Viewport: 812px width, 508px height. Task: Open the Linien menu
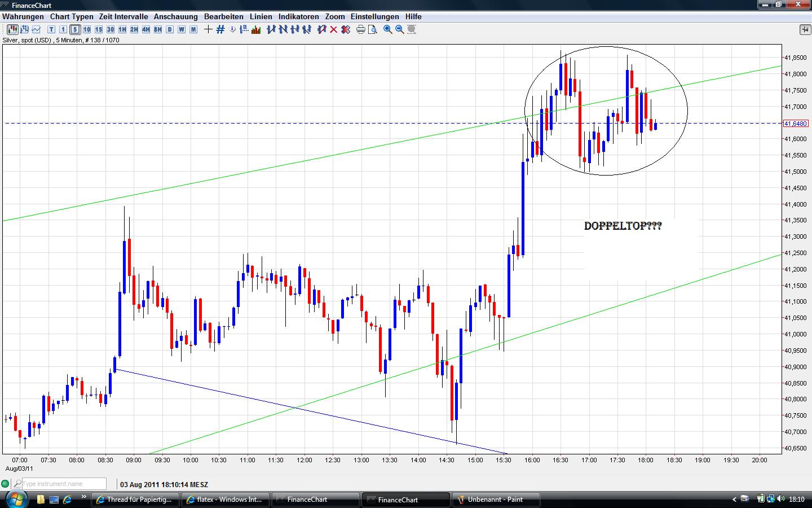(x=261, y=16)
